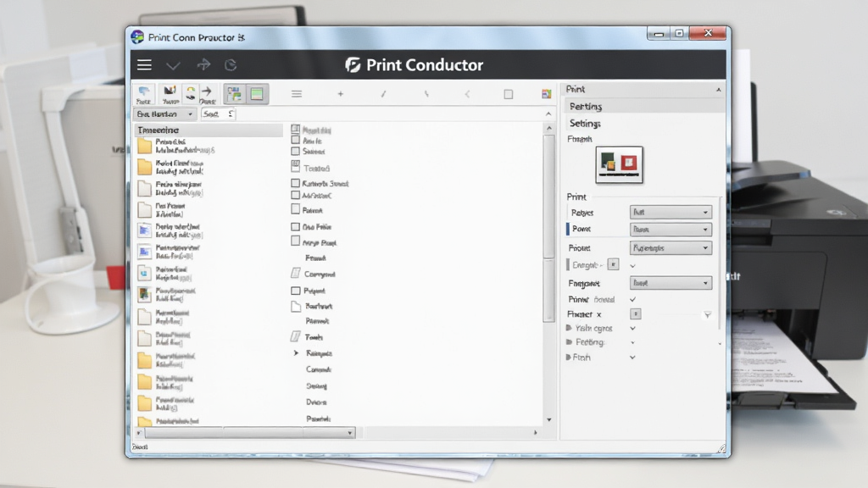Open the "Ena Hartion" dropdown
This screenshot has width=868, height=488.
coord(164,114)
